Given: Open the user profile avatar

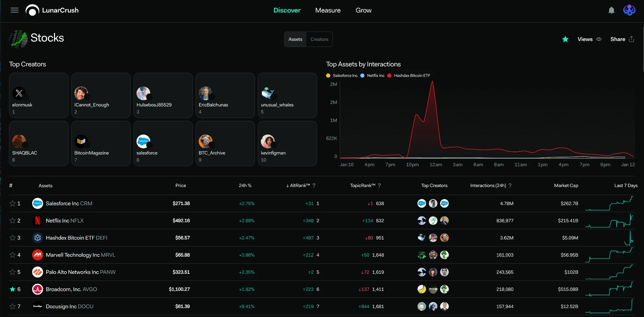Looking at the screenshot, I should pyautogui.click(x=629, y=10).
